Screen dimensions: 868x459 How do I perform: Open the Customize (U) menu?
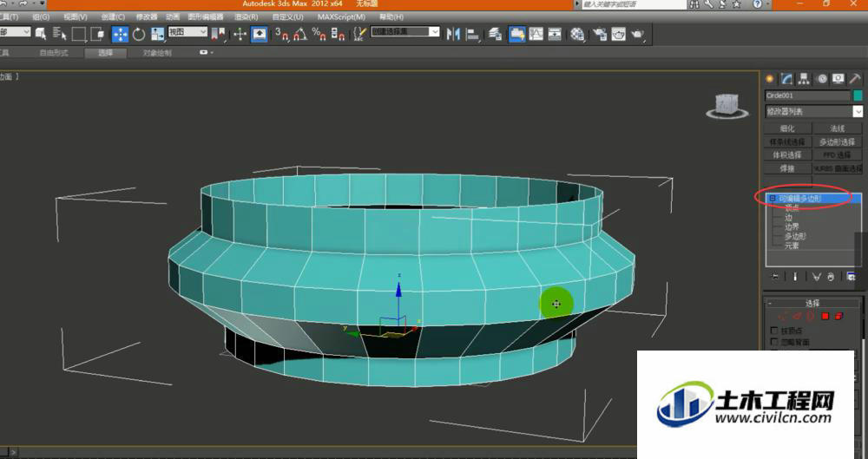pyautogui.click(x=288, y=17)
